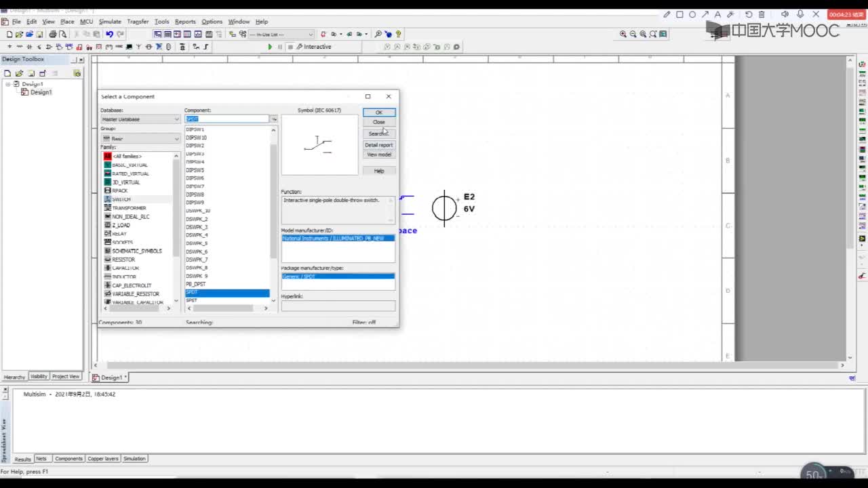This screenshot has width=868, height=488.
Task: Open the Component search field dropdown arrow
Action: pos(274,119)
